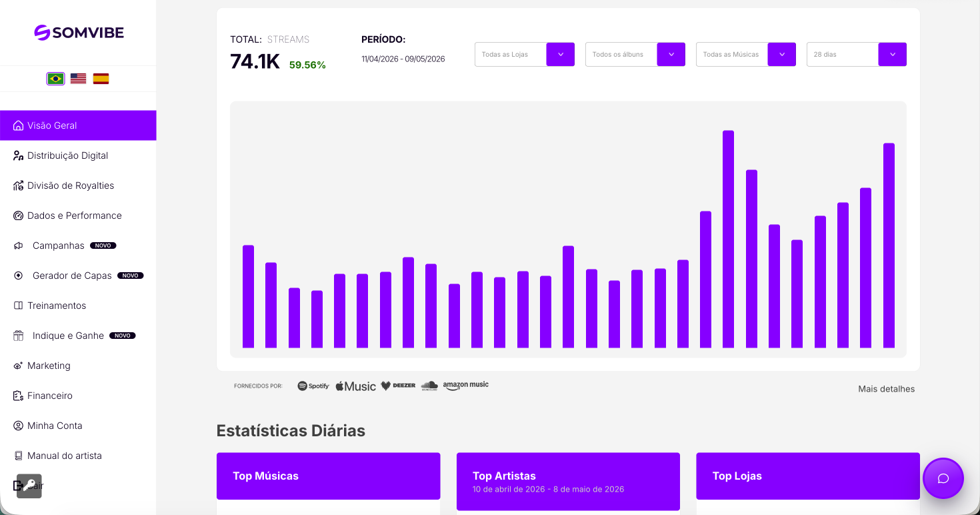Choose the Spanish flag language option
Screen dimensions: 980x515
(101, 79)
